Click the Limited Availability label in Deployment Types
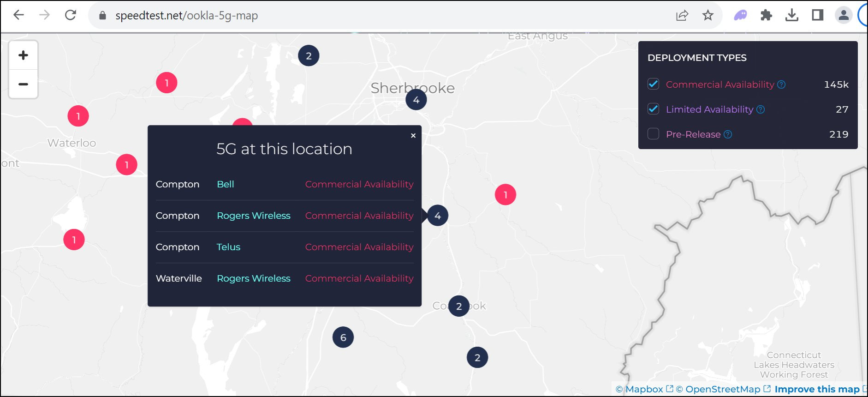 709,109
